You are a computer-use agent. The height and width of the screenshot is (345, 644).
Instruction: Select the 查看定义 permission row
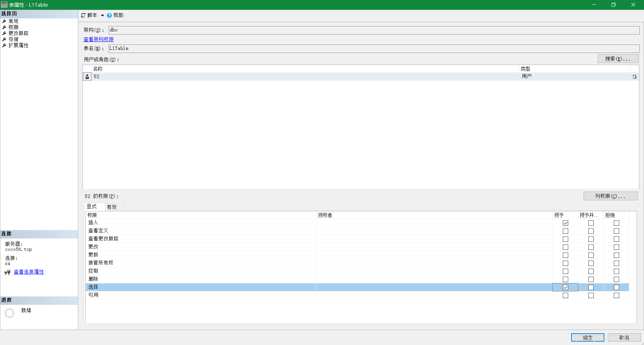pyautogui.click(x=357, y=231)
